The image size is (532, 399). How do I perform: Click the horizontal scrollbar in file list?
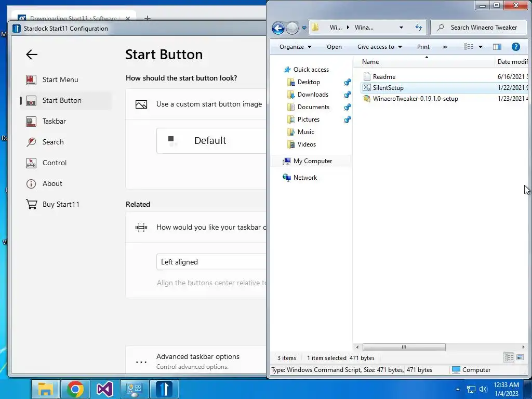point(404,347)
